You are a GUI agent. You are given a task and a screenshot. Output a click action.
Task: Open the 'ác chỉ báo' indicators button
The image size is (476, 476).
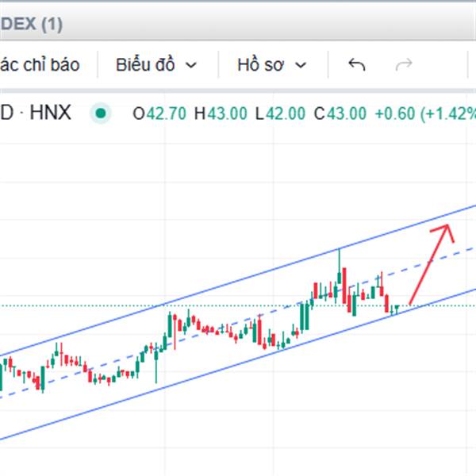pos(40,65)
